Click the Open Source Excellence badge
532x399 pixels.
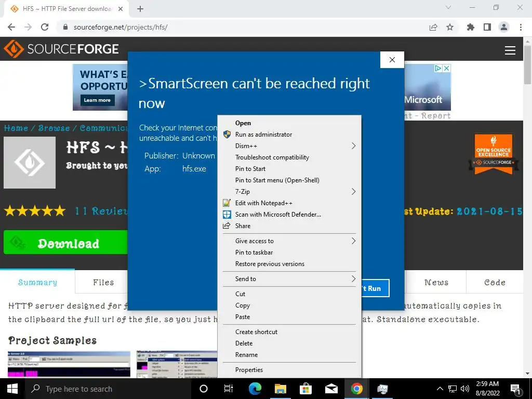494,153
